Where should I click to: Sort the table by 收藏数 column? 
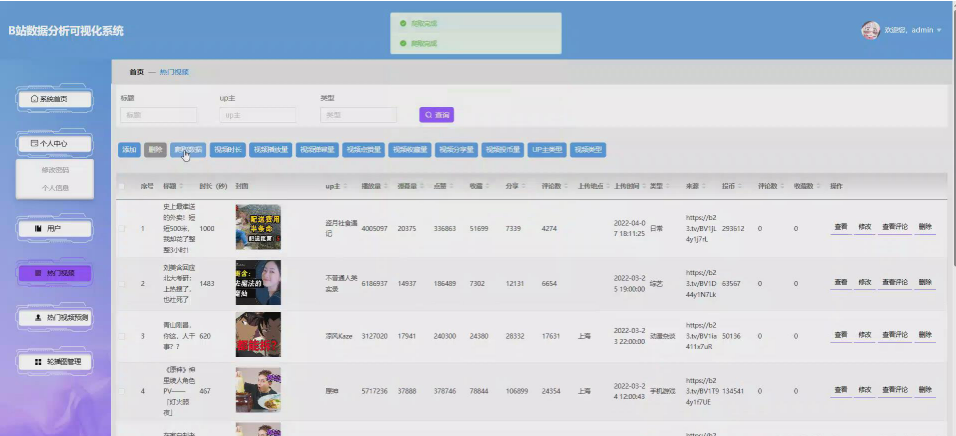(x=818, y=186)
